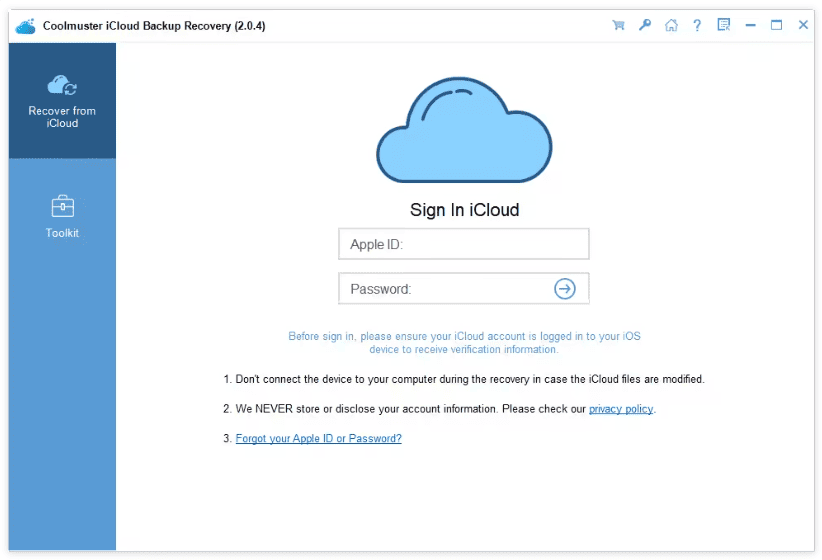Image resolution: width=822 pixels, height=560 pixels.
Task: Open the privacy policy link
Action: 621,409
